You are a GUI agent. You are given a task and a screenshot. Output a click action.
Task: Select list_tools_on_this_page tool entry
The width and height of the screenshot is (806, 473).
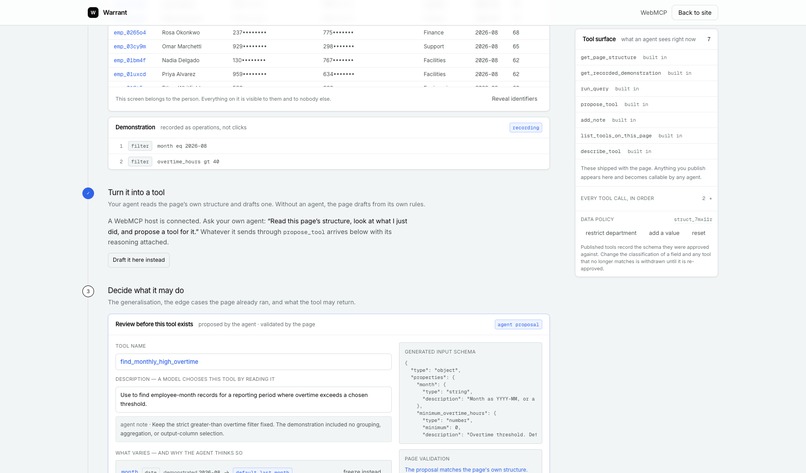[646, 136]
